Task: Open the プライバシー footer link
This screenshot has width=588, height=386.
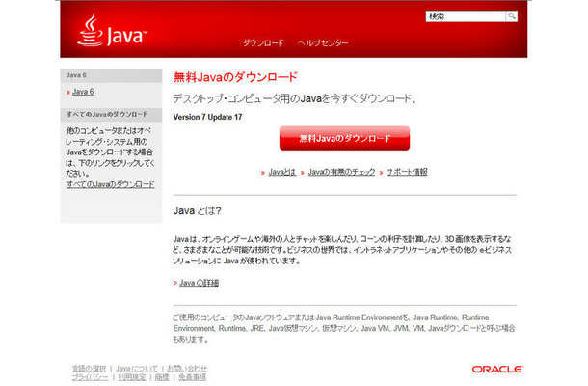Action: click(90, 377)
